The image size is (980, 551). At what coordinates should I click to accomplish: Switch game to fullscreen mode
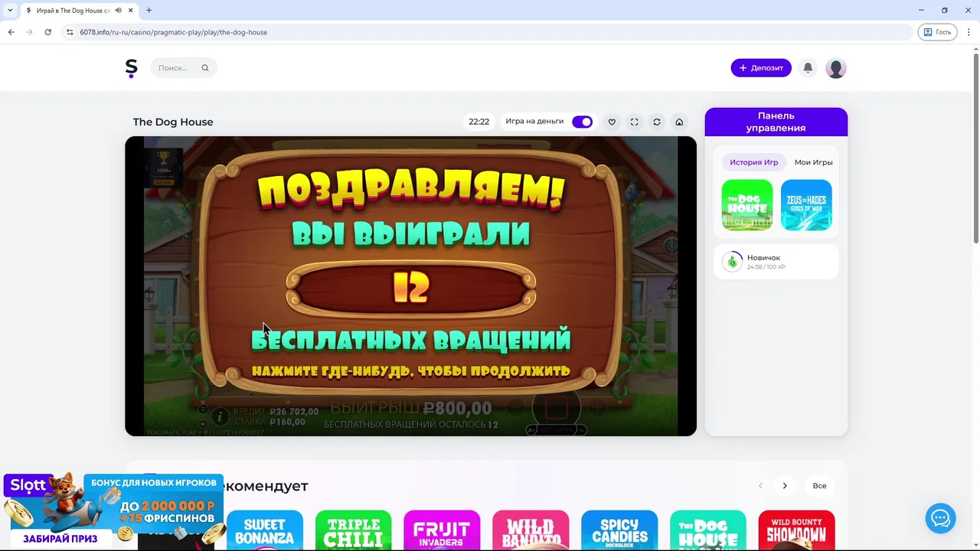634,122
